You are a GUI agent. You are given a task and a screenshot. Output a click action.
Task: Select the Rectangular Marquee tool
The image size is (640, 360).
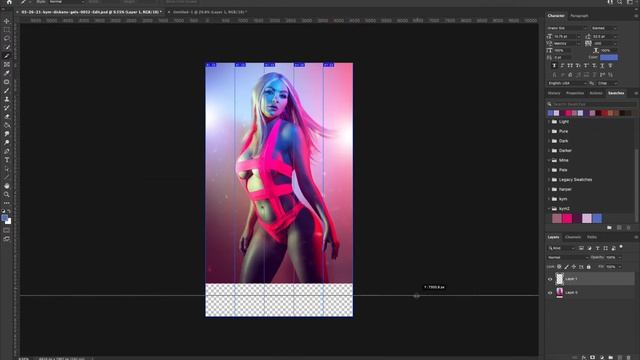click(x=7, y=30)
